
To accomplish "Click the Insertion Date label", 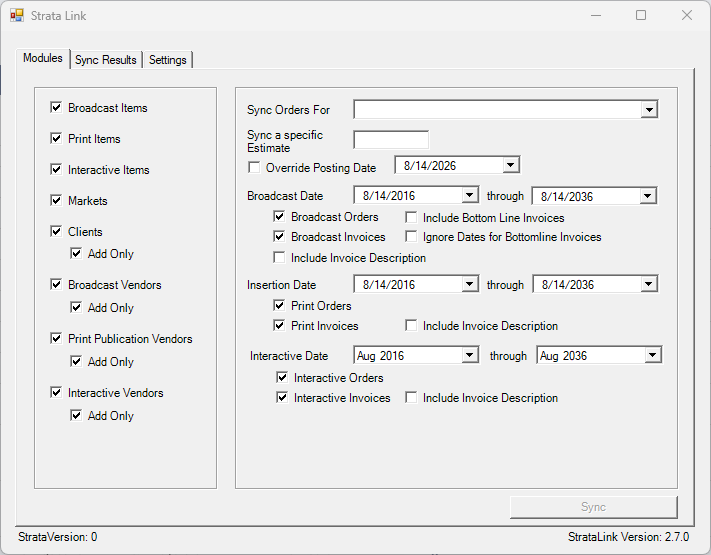I will [282, 285].
